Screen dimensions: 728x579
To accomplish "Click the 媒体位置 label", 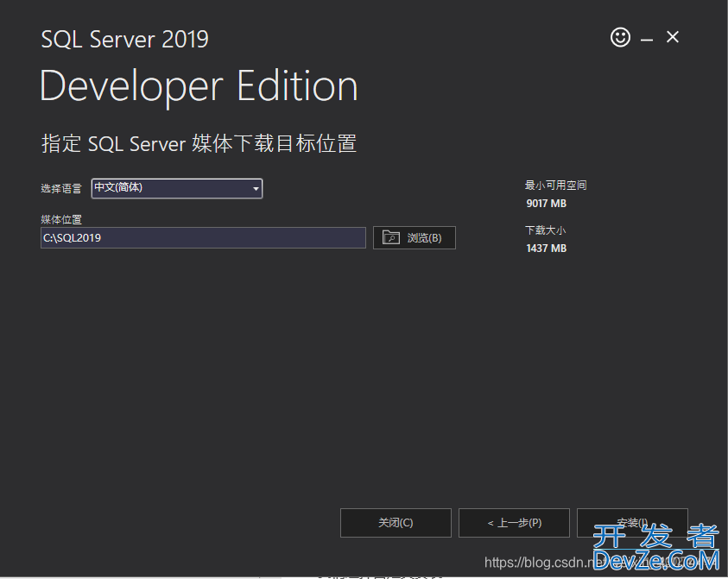I will [61, 219].
